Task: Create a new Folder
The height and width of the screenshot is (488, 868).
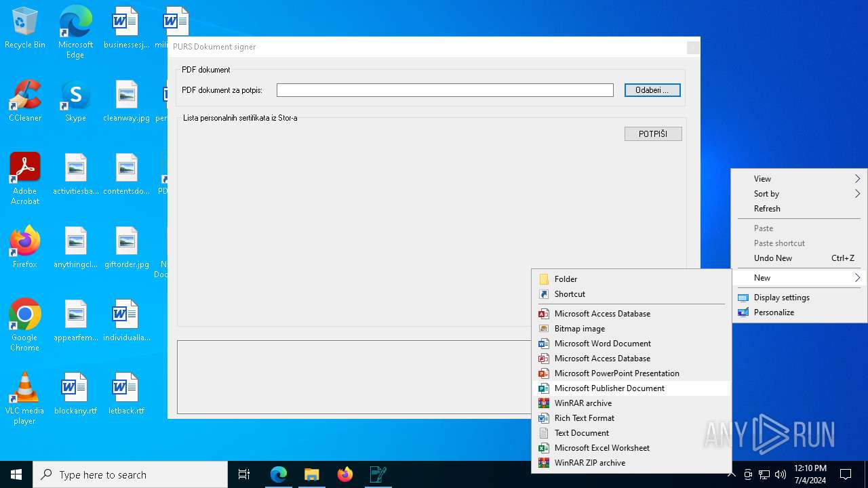Action: (x=631, y=279)
